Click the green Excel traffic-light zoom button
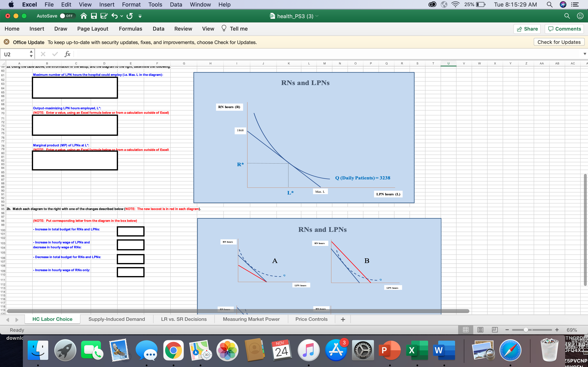The height and width of the screenshot is (367, 588). [x=24, y=16]
